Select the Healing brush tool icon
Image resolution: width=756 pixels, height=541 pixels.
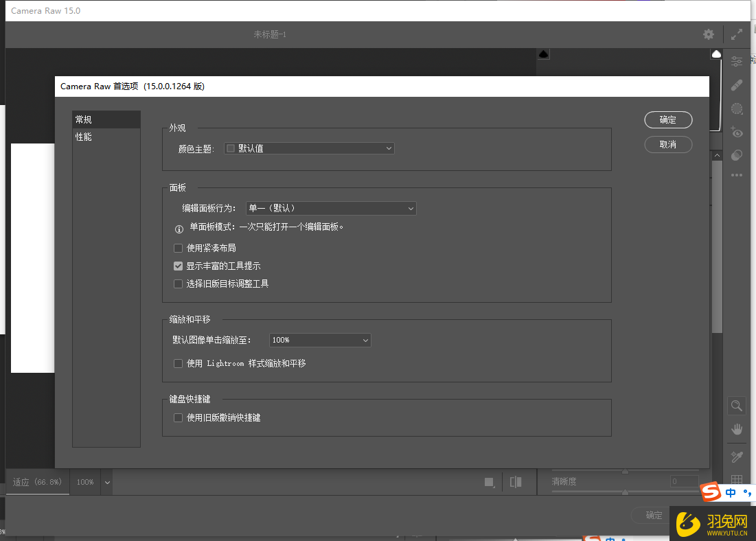click(x=736, y=85)
